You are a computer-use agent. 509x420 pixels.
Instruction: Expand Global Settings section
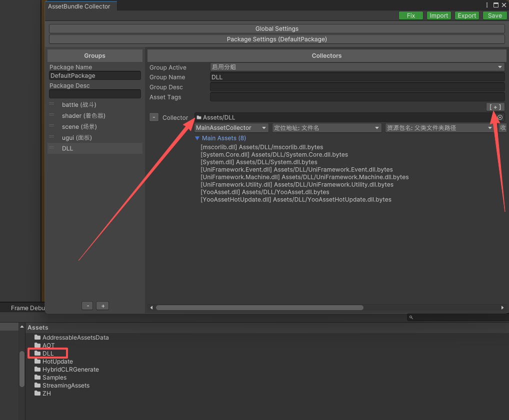pos(277,28)
